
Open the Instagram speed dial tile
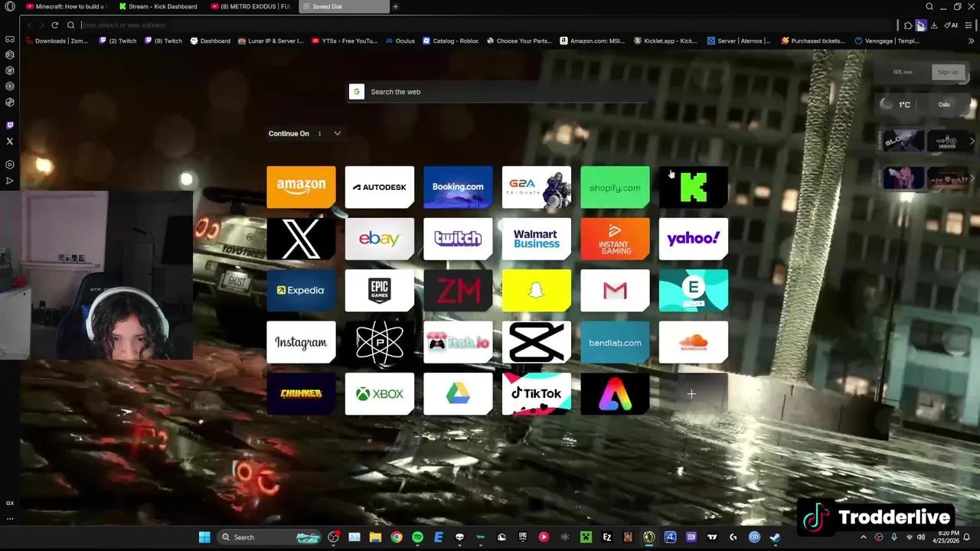(301, 342)
